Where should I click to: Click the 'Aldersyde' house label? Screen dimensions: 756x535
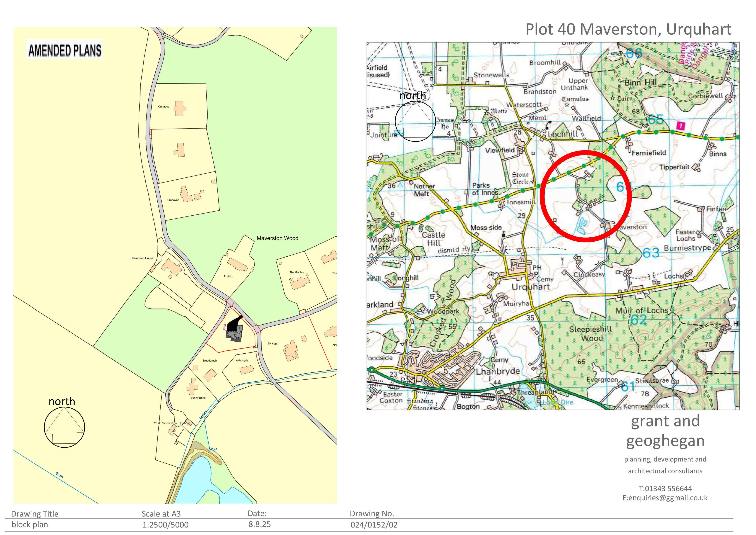(242, 360)
